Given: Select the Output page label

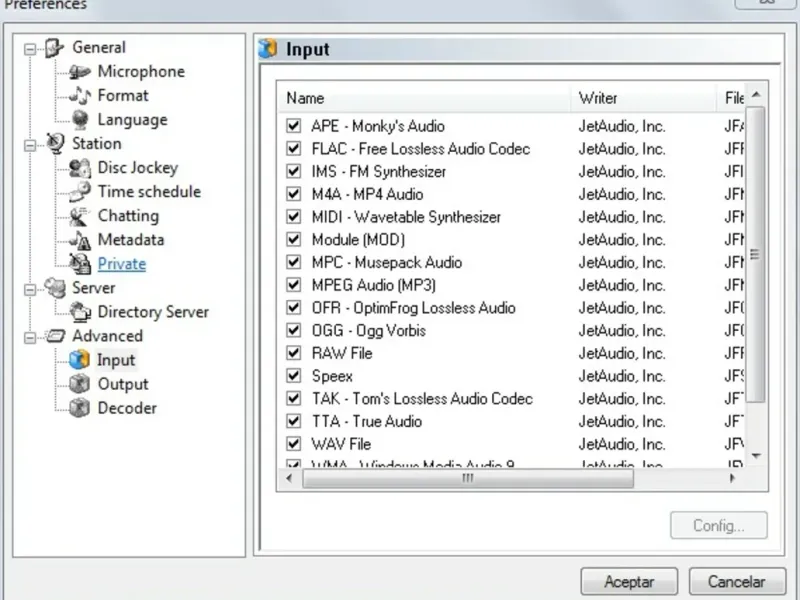Looking at the screenshot, I should tap(123, 384).
